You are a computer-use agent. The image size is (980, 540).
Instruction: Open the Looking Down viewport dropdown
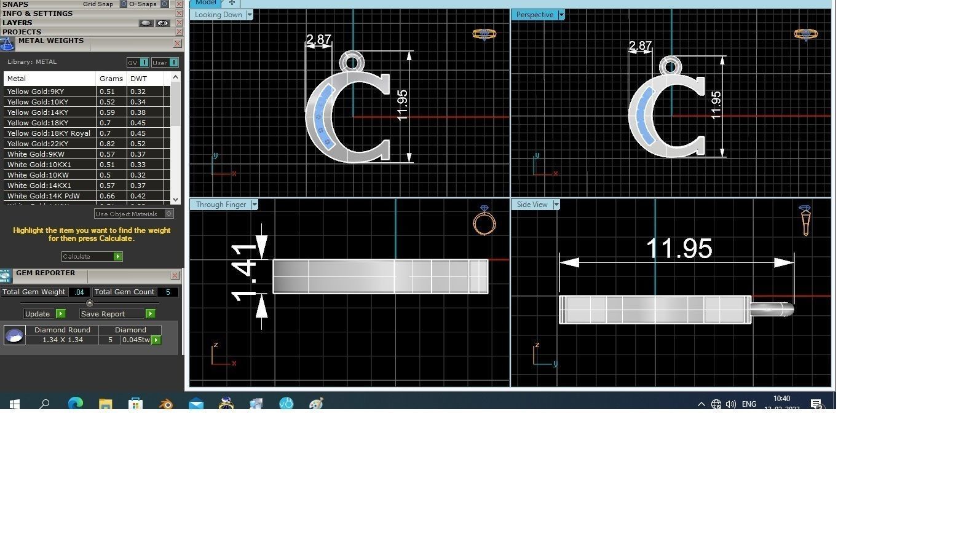point(250,15)
